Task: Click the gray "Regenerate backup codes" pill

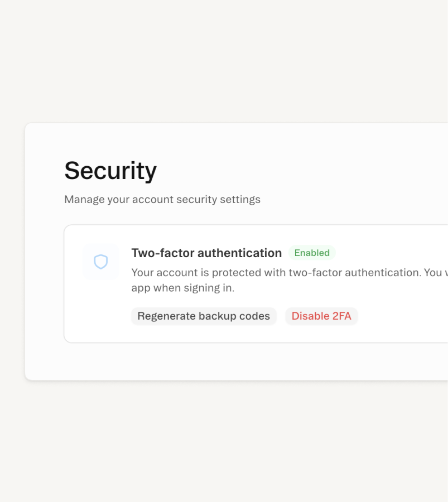Action: 204,316
